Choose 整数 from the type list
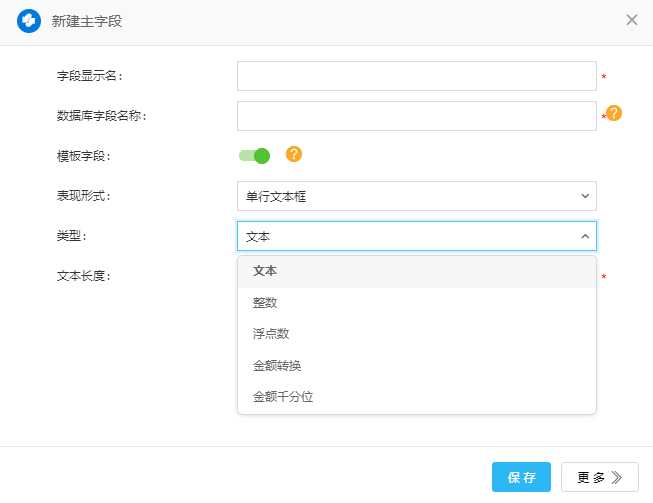 point(265,302)
